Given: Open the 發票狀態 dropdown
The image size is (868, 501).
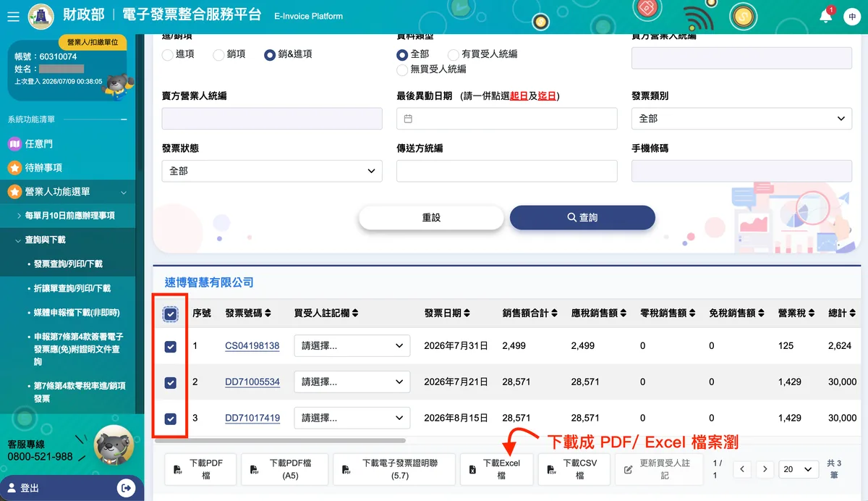Looking at the screenshot, I should coord(272,171).
